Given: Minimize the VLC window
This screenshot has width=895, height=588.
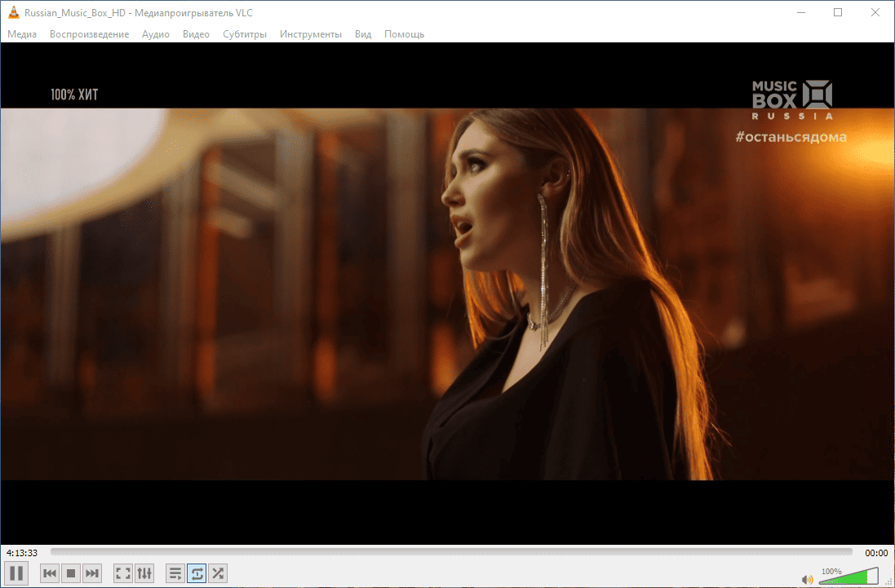Looking at the screenshot, I should point(801,12).
